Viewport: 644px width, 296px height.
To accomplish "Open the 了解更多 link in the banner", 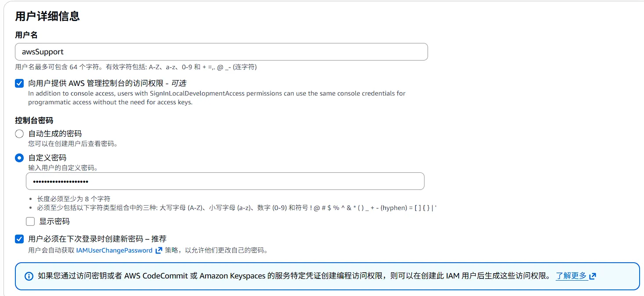I will click(x=571, y=276).
